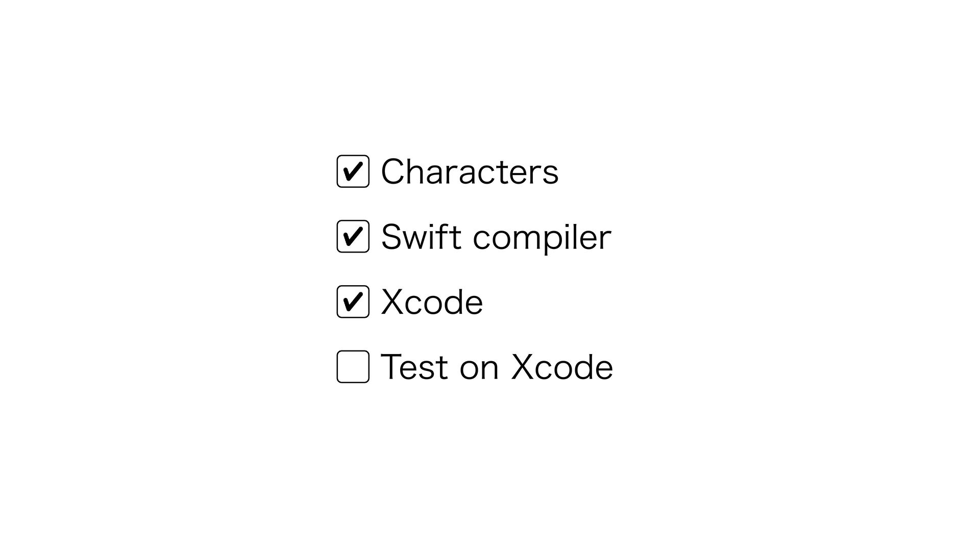Click the checkmark beside Swift compiler
This screenshot has width=980, height=551.
pos(353,237)
